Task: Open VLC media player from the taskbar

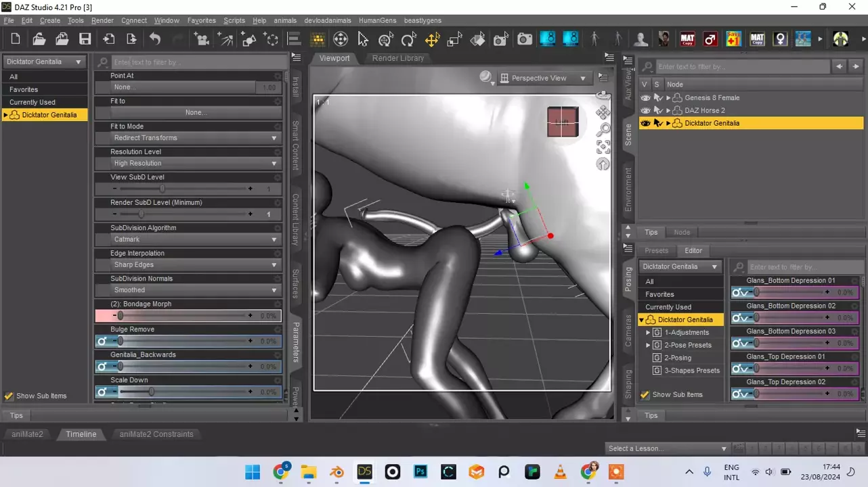Action: (x=560, y=471)
